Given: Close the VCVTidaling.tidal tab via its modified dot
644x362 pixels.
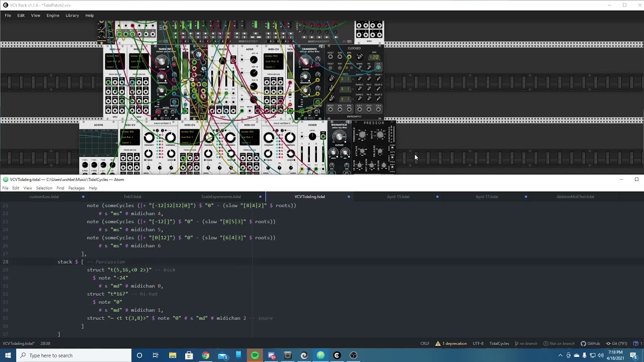Looking at the screenshot, I should [349, 197].
